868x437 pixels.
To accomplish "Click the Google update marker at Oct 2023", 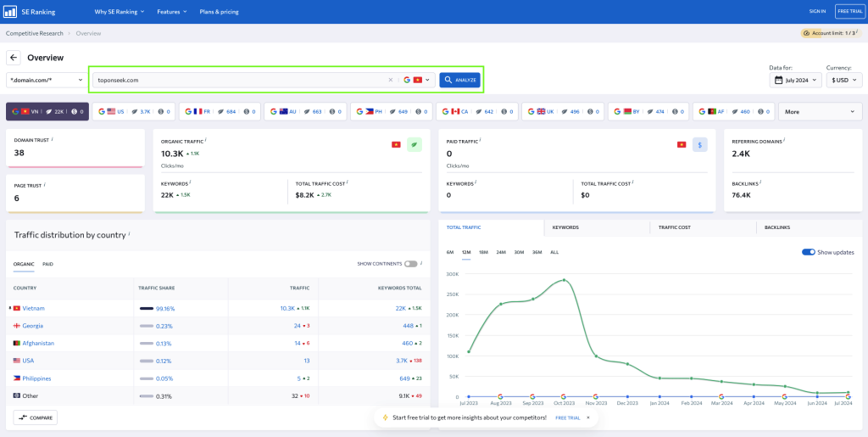I will [564, 396].
